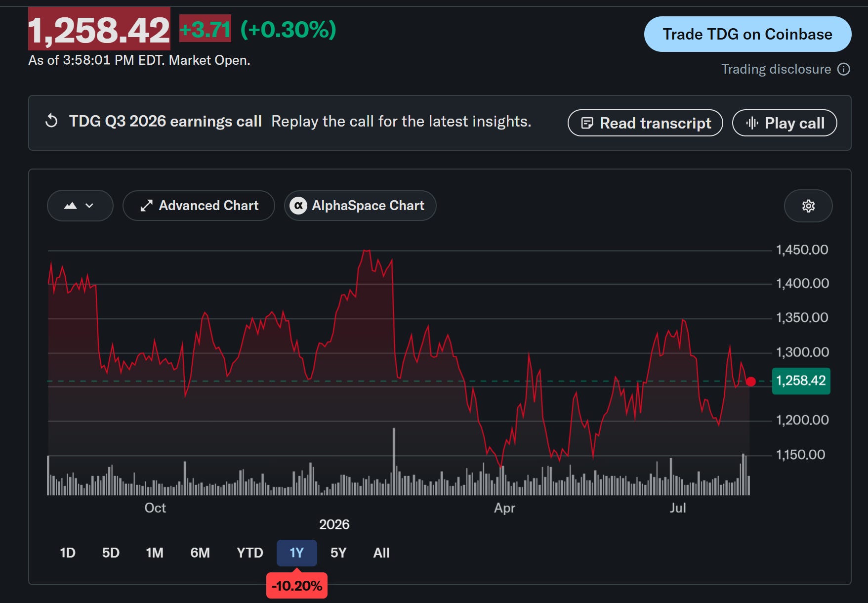
Task: Click the 1,450.00 axis label
Action: tap(802, 250)
